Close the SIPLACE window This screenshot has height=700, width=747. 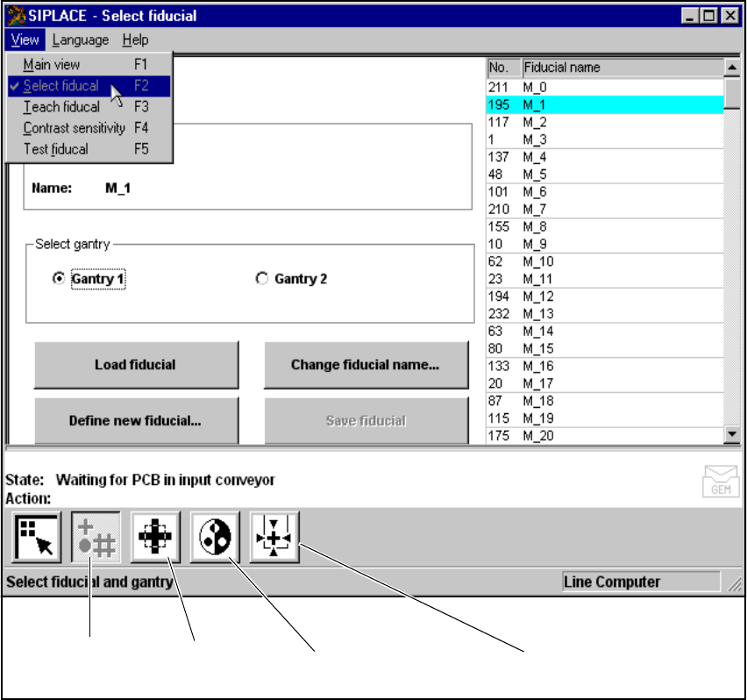pyautogui.click(x=729, y=16)
